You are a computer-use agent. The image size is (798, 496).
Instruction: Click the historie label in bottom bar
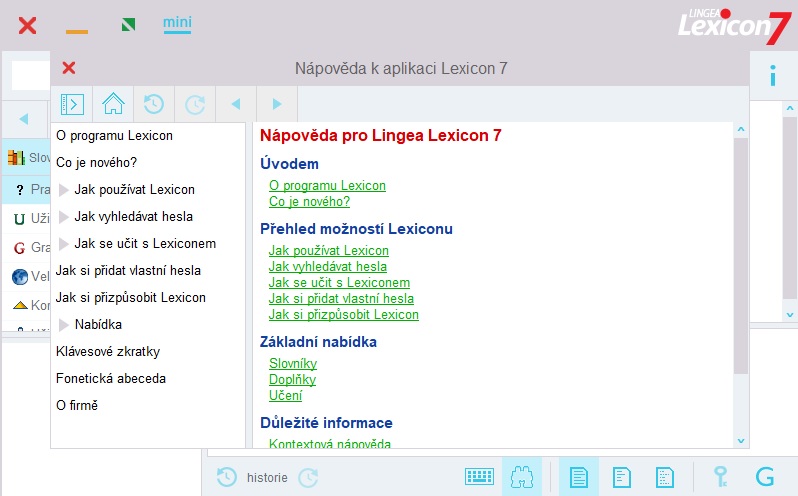click(267, 478)
